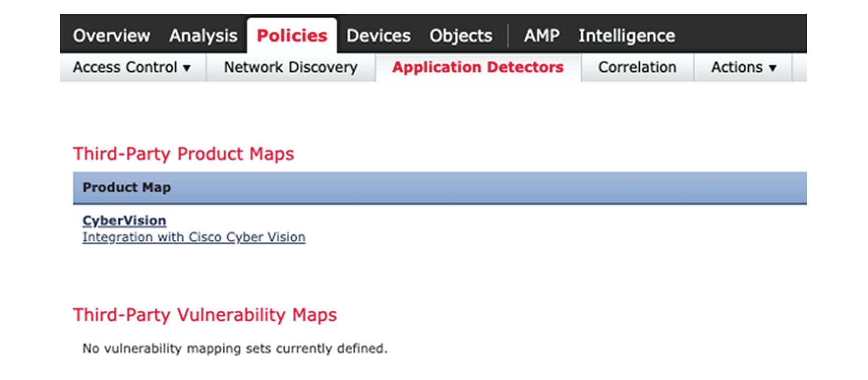Click the Product Map column header
This screenshot has height=380, width=868.
click(126, 188)
